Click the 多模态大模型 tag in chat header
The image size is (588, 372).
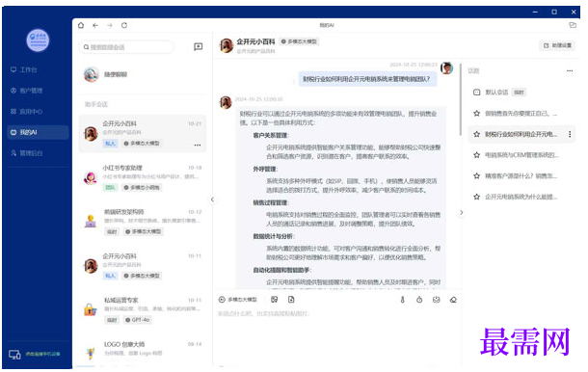[x=299, y=41]
